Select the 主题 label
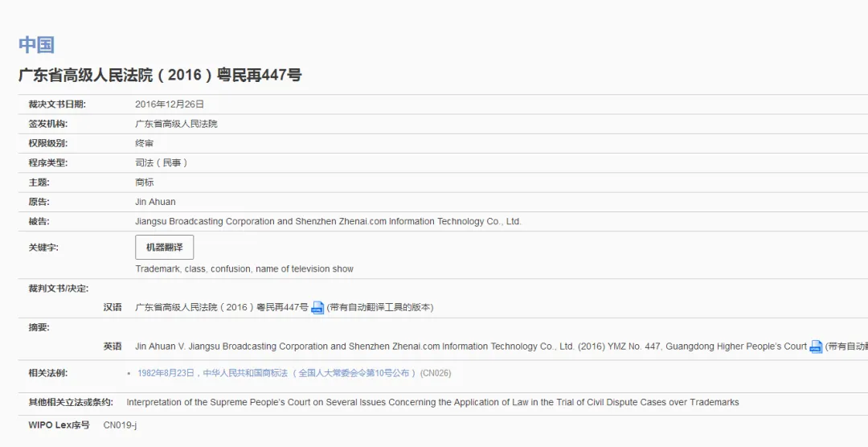Viewport: 868px width, 447px height. pos(39,182)
